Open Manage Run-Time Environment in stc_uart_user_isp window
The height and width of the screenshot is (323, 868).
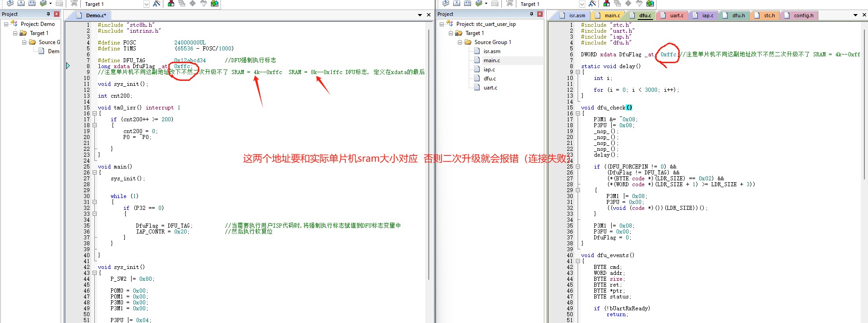point(628,3)
